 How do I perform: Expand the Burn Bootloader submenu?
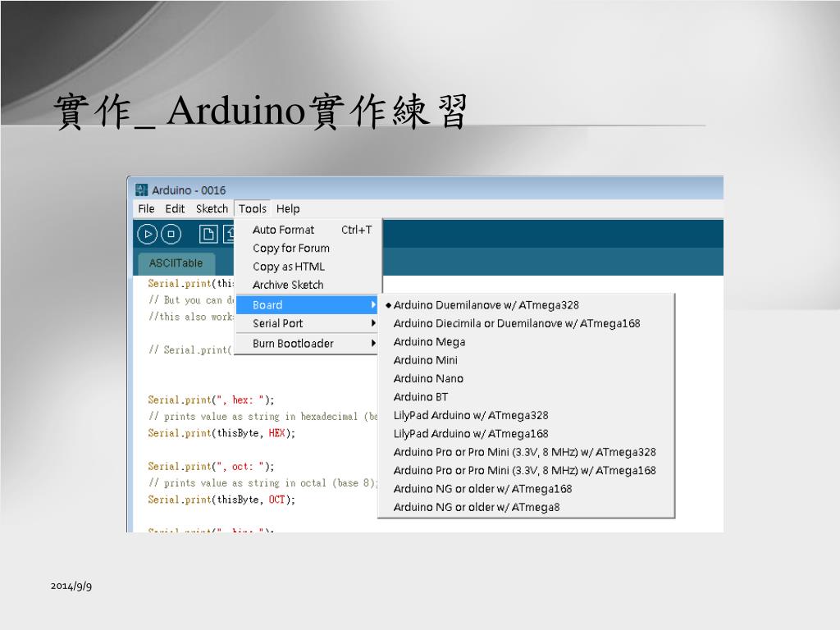(x=308, y=344)
